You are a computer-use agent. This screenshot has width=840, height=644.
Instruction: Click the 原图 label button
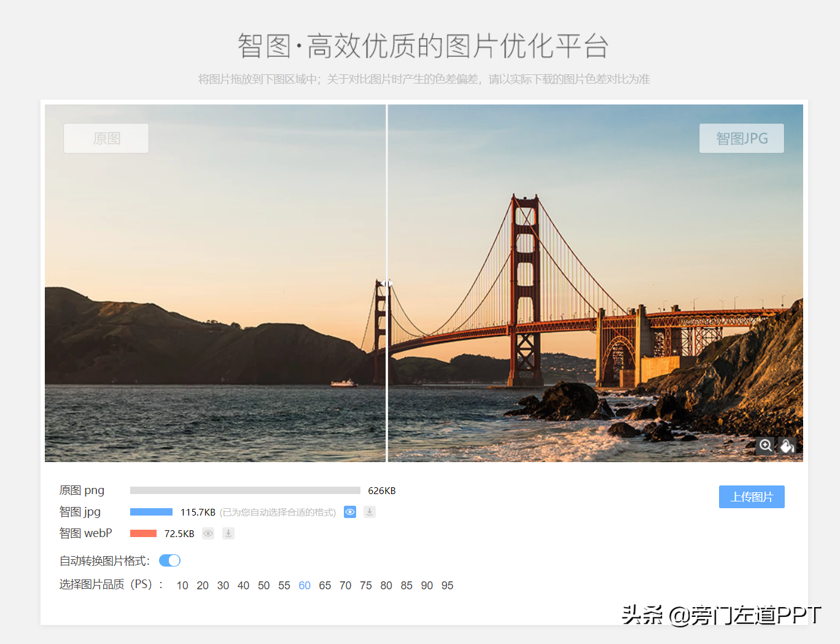[106, 138]
